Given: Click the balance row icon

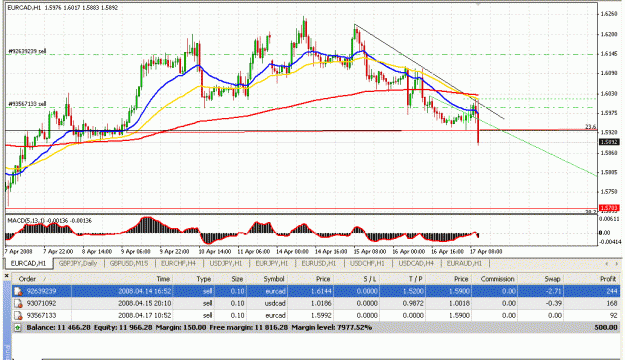Looking at the screenshot, I should [18, 327].
